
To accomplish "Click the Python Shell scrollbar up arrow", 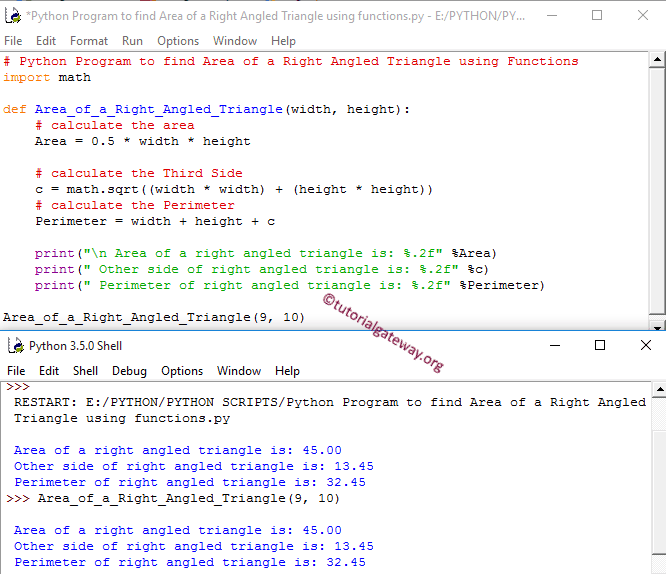I will click(x=659, y=389).
